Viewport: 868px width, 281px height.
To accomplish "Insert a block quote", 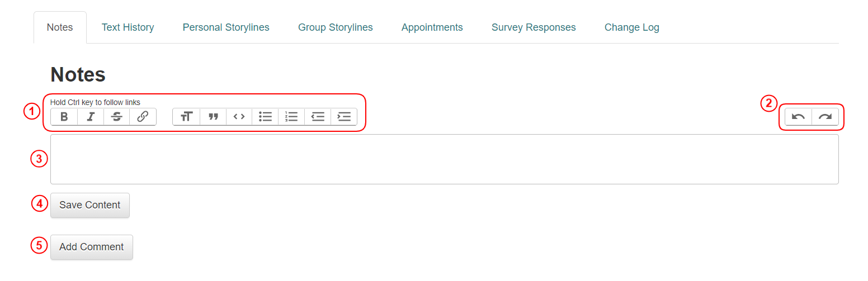I will point(213,117).
